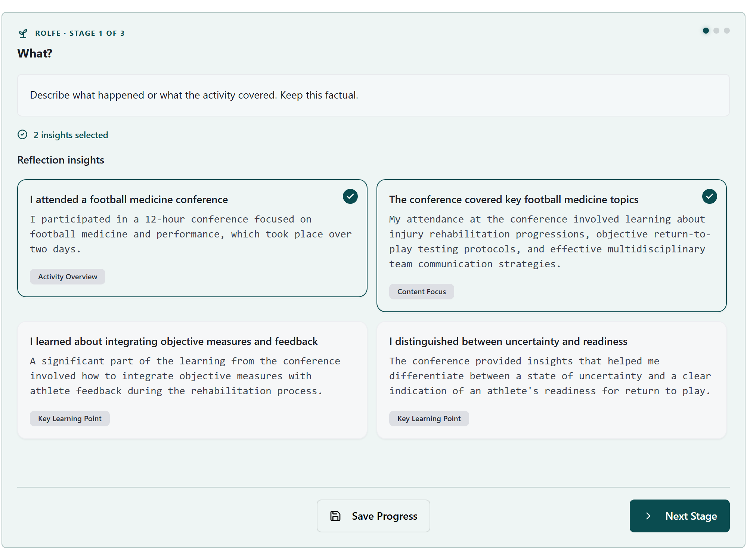Click the 'Describe what happened' prompt box
The width and height of the screenshot is (747, 560).
[x=373, y=95]
